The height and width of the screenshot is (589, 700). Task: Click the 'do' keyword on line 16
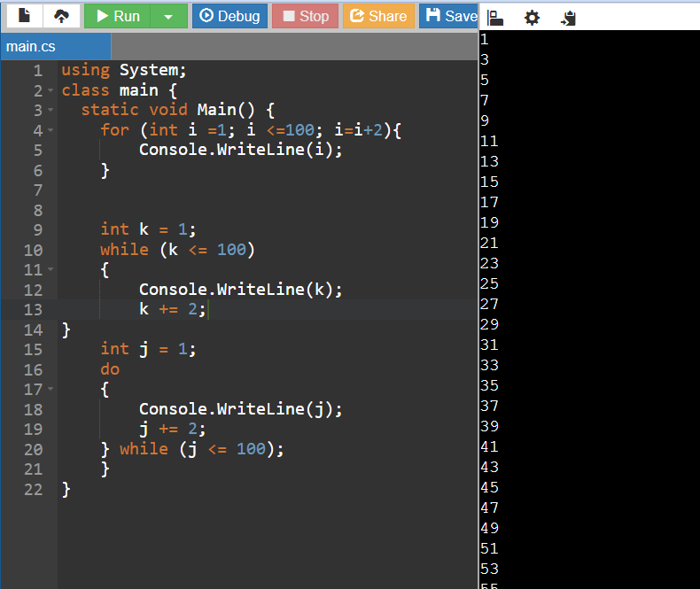pyautogui.click(x=110, y=369)
